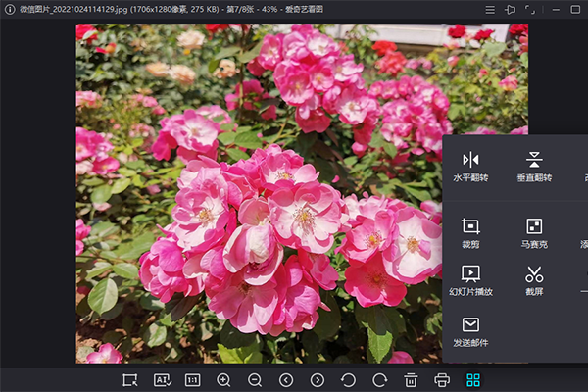Rotate the image counterclockwise
This screenshot has width=588, height=392.
348,379
